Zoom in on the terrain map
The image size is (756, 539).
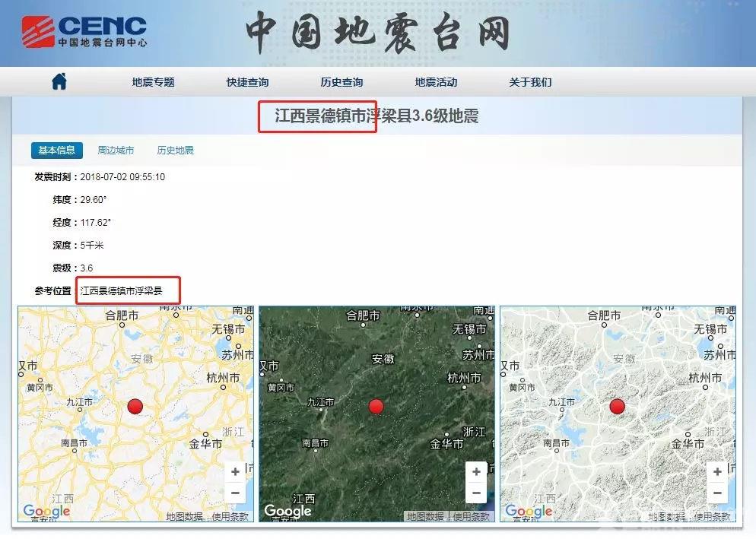pos(716,471)
